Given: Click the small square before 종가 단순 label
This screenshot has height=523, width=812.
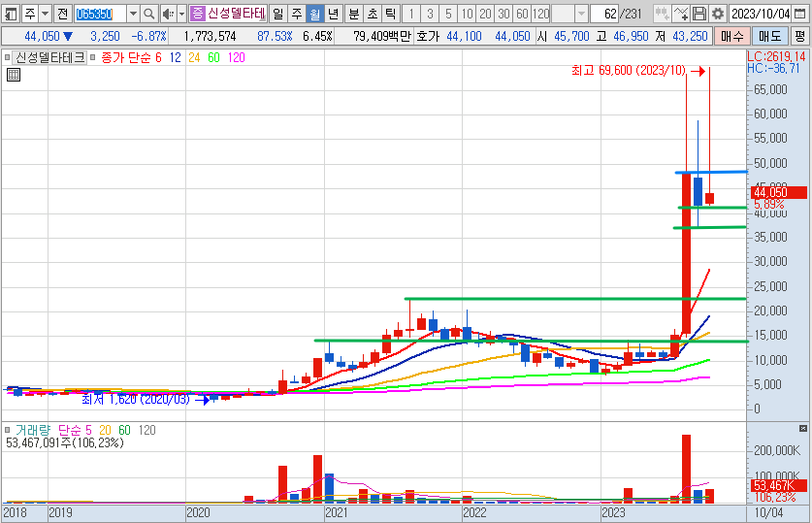Looking at the screenshot, I should coord(93,57).
